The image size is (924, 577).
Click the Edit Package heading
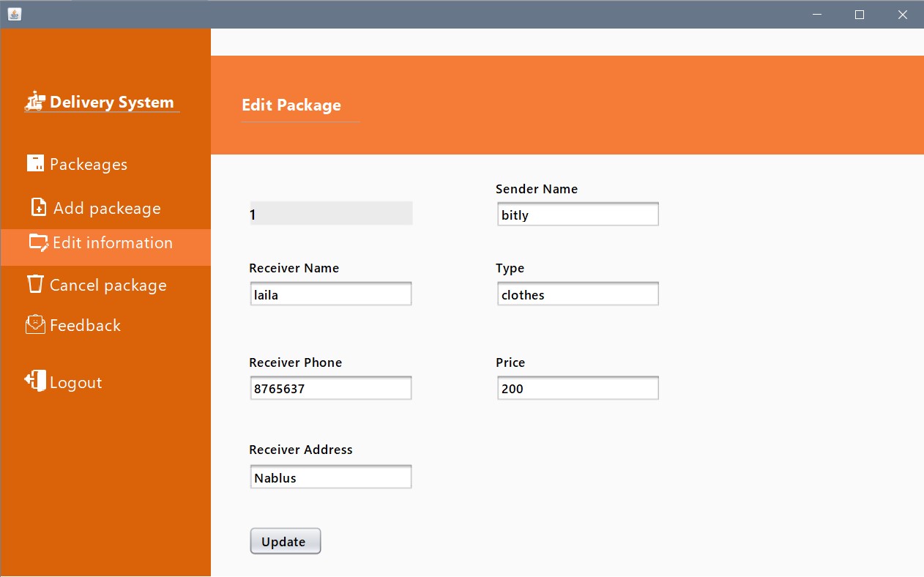tap(291, 105)
